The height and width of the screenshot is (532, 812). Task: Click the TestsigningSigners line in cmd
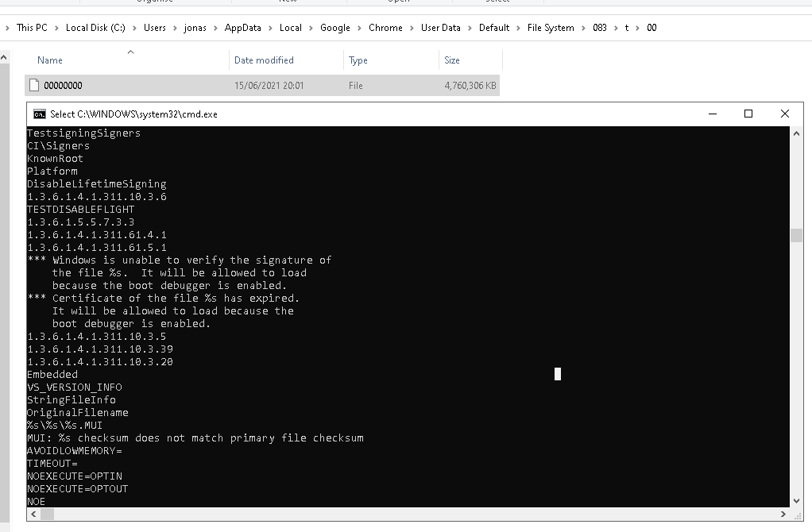pos(83,133)
